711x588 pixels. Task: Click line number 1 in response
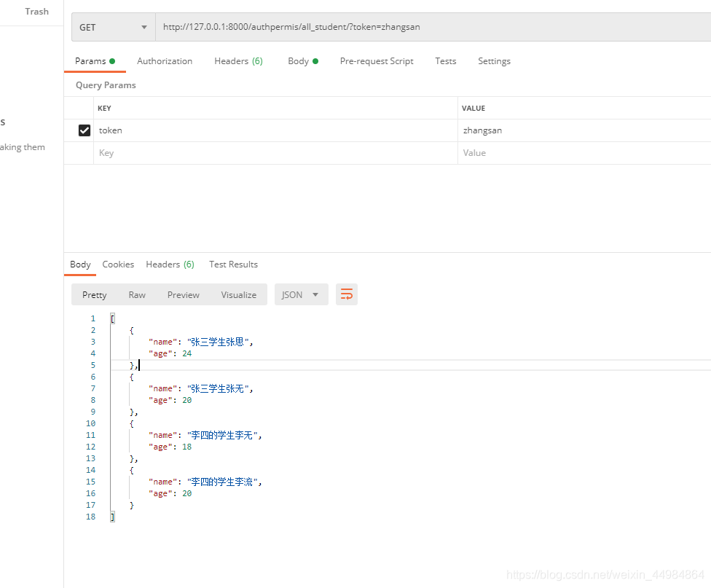pyautogui.click(x=93, y=318)
